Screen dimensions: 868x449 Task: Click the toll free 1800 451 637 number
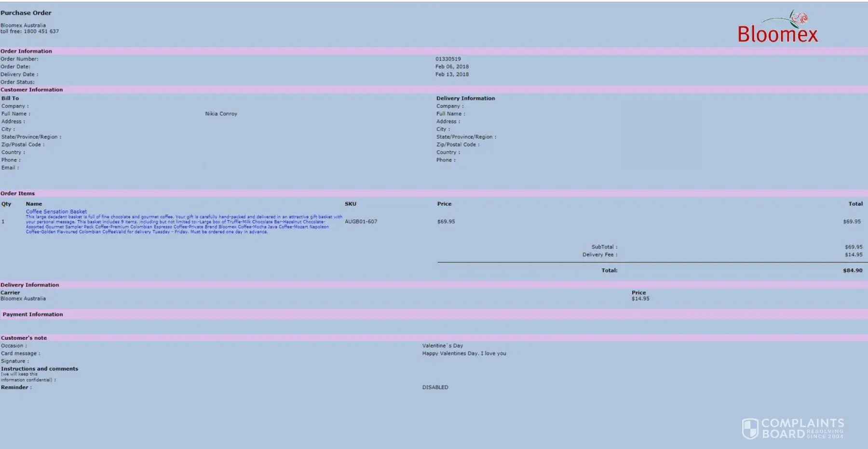click(29, 31)
